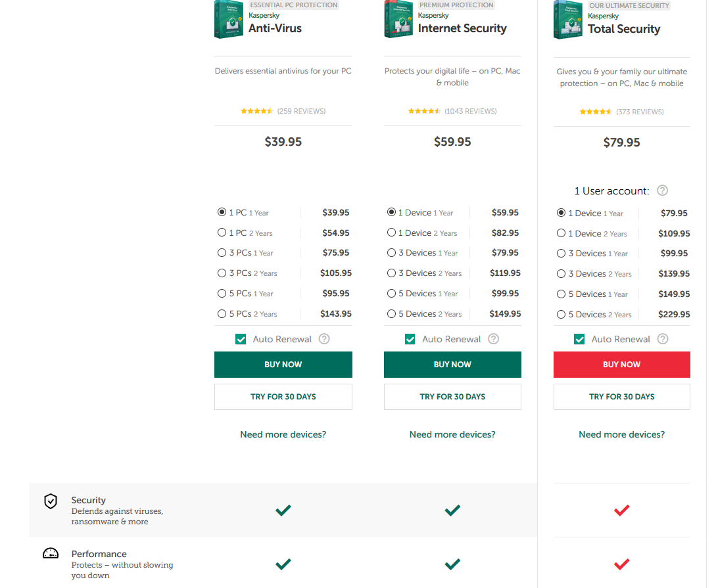Image resolution: width=716 pixels, height=588 pixels.
Task: Open Auto Renewal help for Internet Security
Action: coord(493,339)
